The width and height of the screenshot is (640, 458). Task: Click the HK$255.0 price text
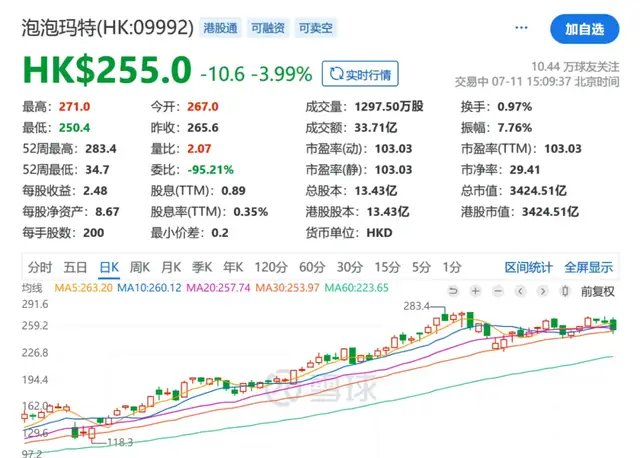coord(107,71)
